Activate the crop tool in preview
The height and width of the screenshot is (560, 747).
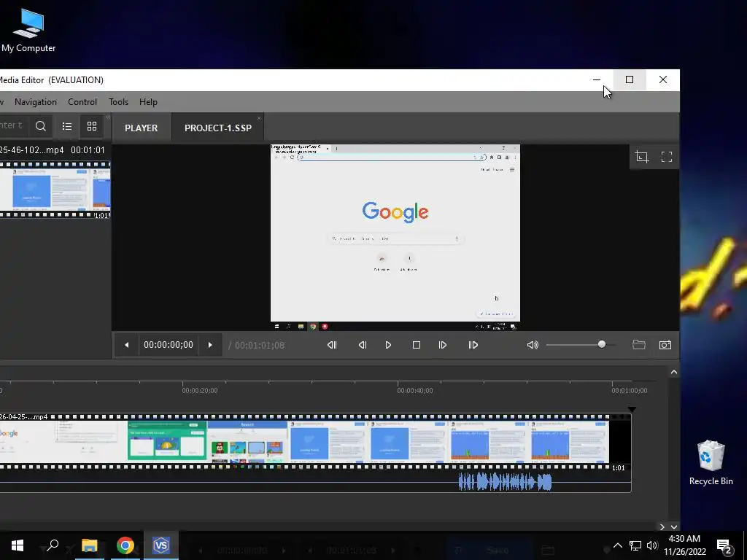[642, 157]
